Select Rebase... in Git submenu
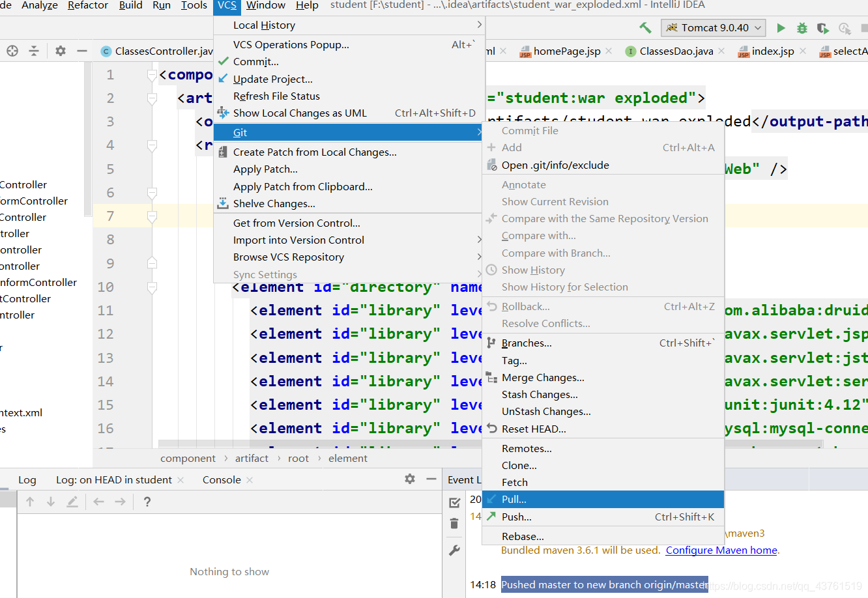Screen dimensions: 868x598 tap(603, 536)
